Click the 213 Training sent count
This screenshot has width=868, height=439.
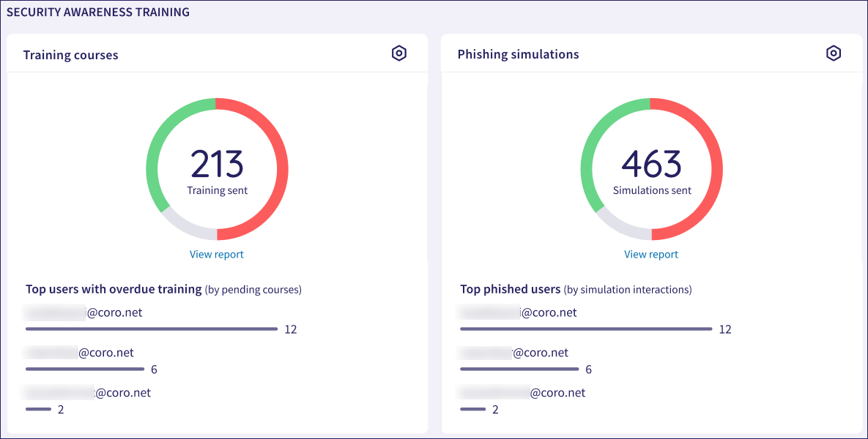pyautogui.click(x=217, y=165)
